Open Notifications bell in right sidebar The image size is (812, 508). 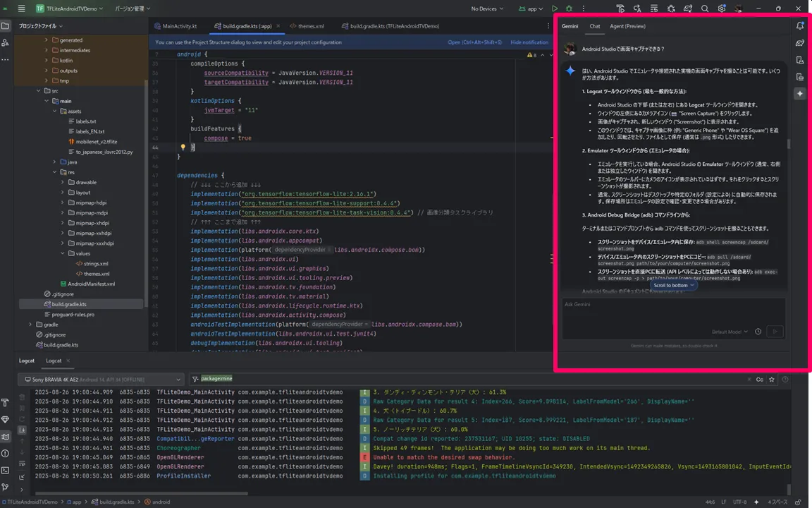pyautogui.click(x=799, y=25)
